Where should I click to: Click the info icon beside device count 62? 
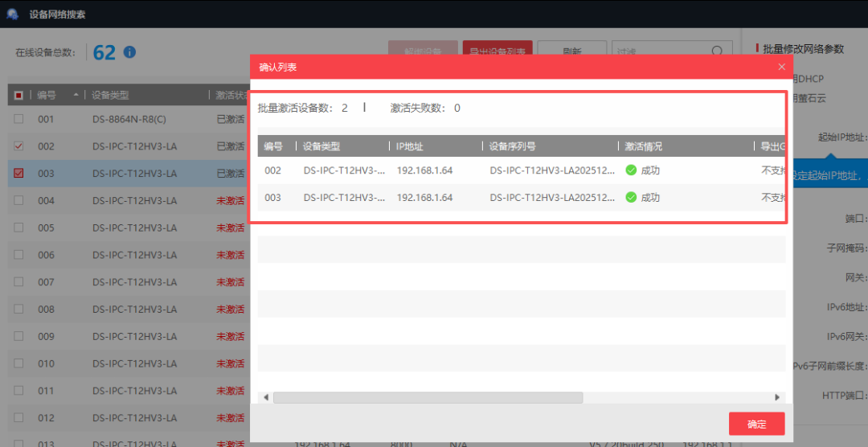pos(129,52)
